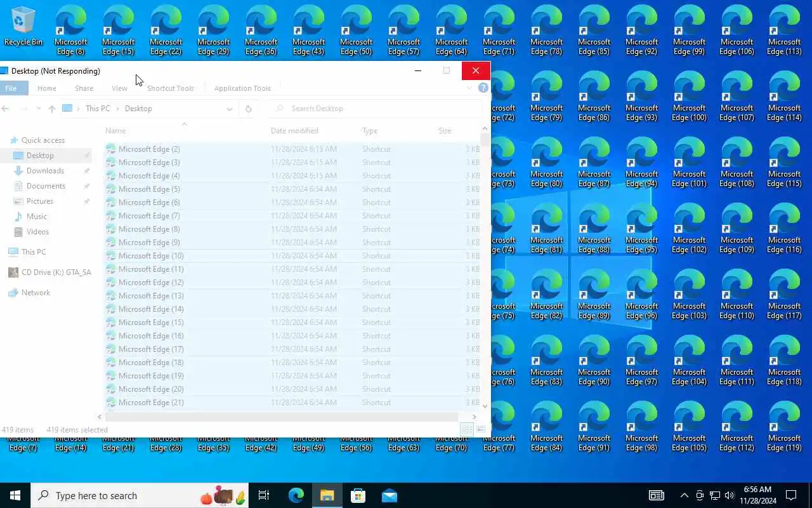Select Microsoft Edge (78) desktop shortcut
This screenshot has width=812, height=508.
[547, 30]
